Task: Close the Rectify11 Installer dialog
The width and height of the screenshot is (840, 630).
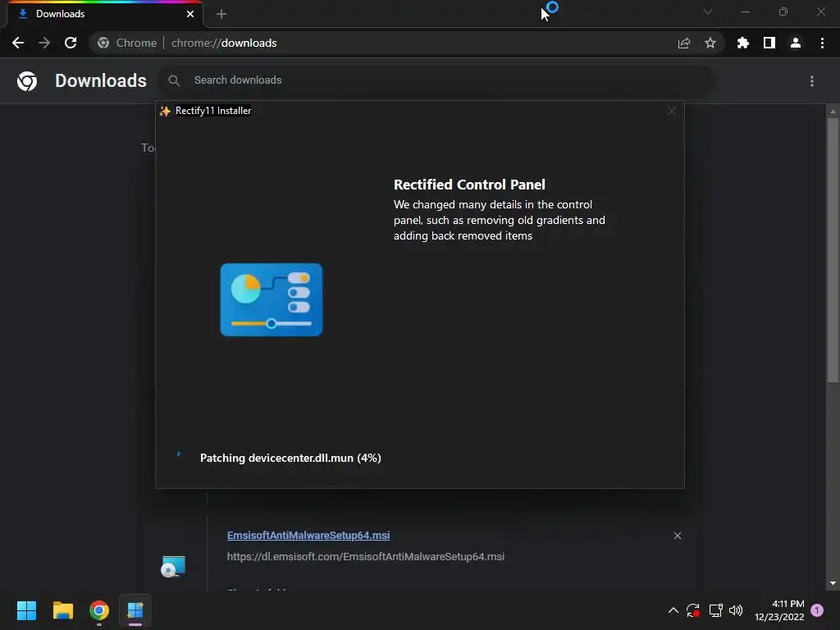Action: click(671, 111)
